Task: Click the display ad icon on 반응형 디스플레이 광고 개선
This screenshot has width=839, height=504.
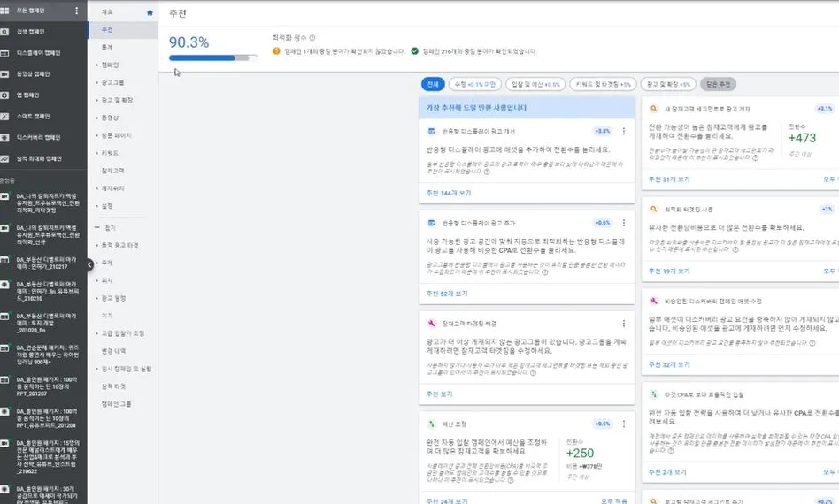Action: click(x=431, y=131)
